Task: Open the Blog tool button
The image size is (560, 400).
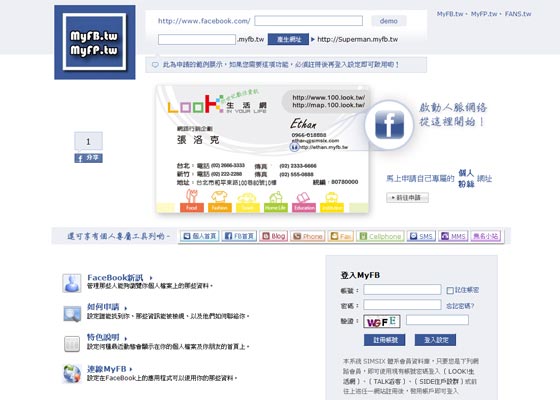Action: click(x=274, y=236)
